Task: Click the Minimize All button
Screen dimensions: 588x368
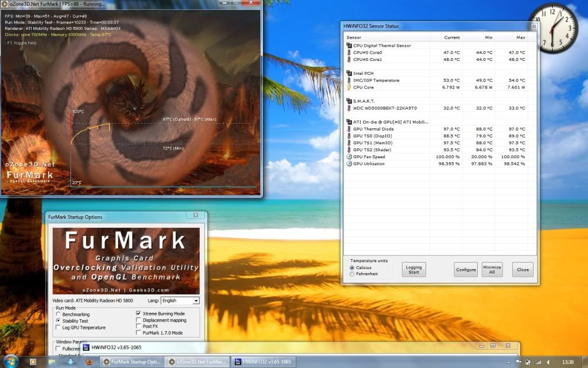Action: click(492, 270)
